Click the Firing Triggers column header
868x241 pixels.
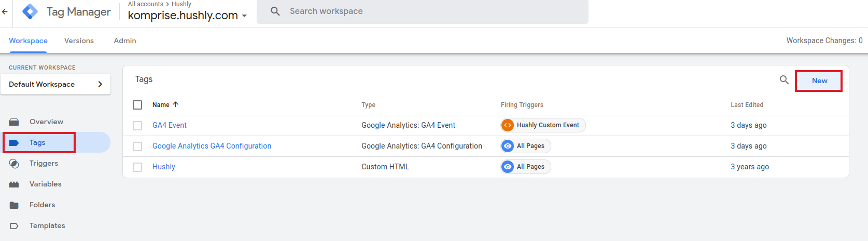click(522, 105)
